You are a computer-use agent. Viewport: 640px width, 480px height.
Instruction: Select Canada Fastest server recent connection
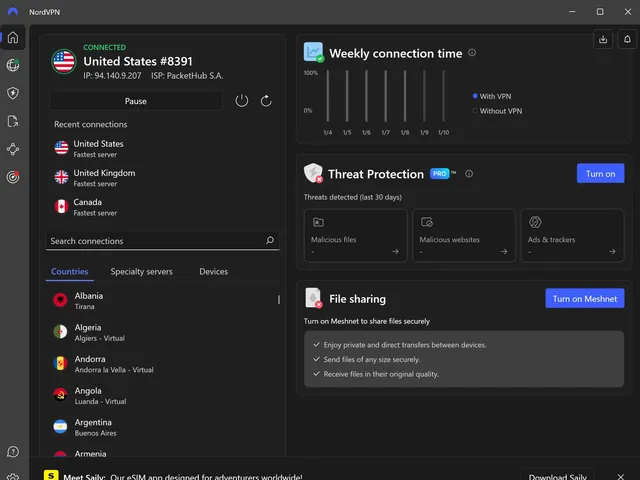click(162, 207)
